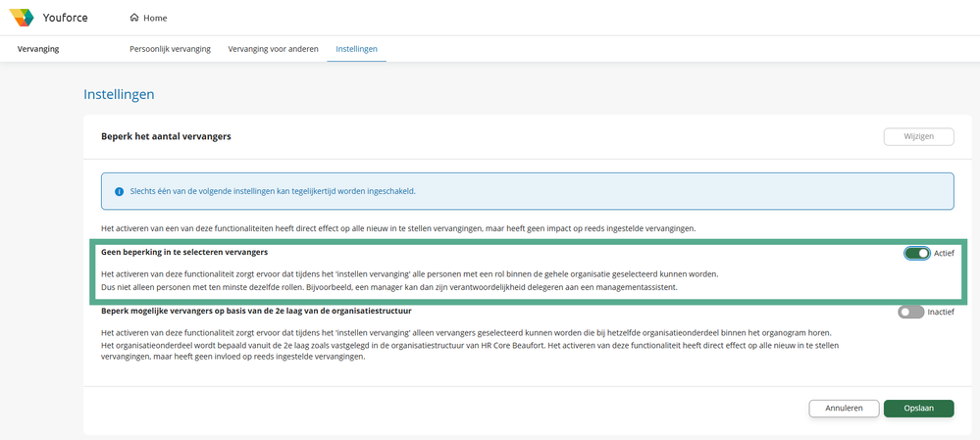
Task: Click 'Geen beperking in te selecteren vervangers' title
Action: click(x=185, y=252)
